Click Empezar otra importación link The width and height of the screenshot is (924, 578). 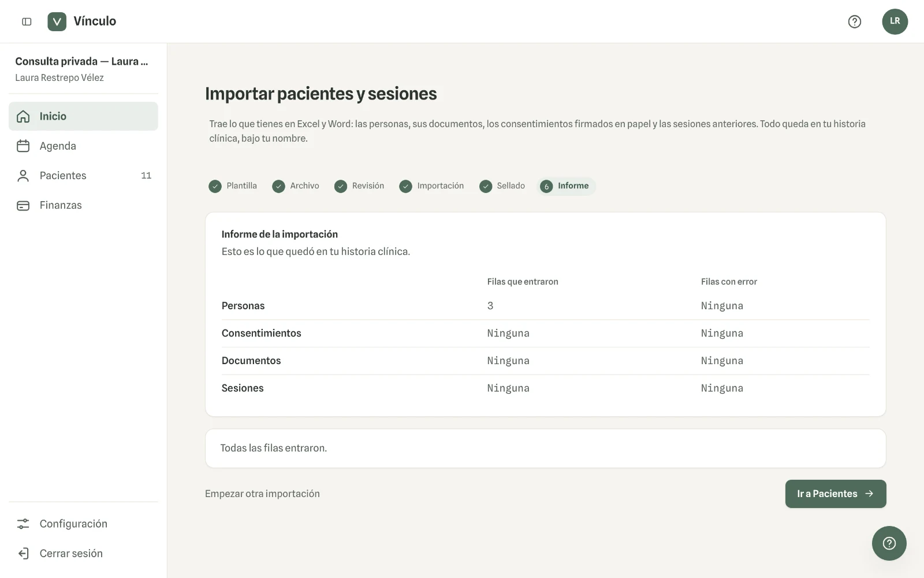click(x=262, y=494)
